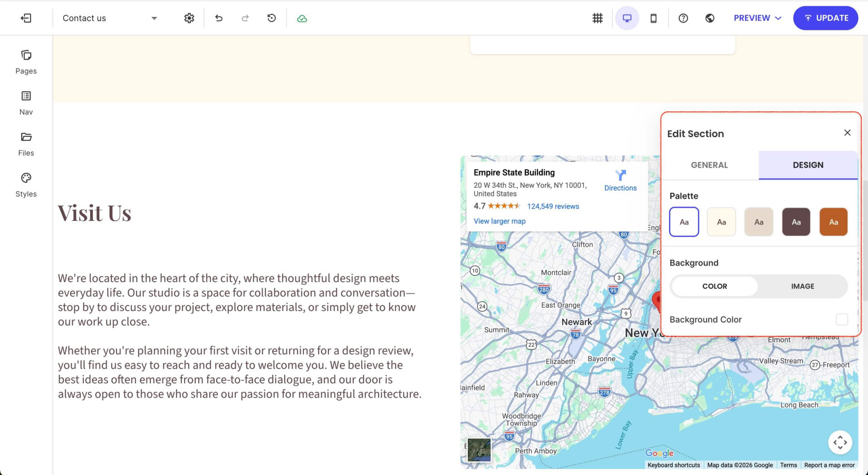Click the Empire State Building title

click(x=514, y=172)
